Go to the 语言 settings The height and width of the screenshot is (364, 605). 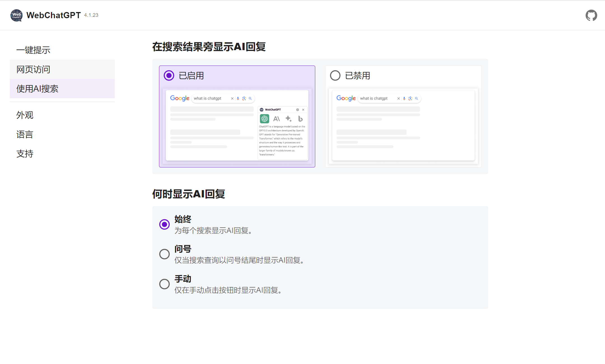(x=62, y=134)
